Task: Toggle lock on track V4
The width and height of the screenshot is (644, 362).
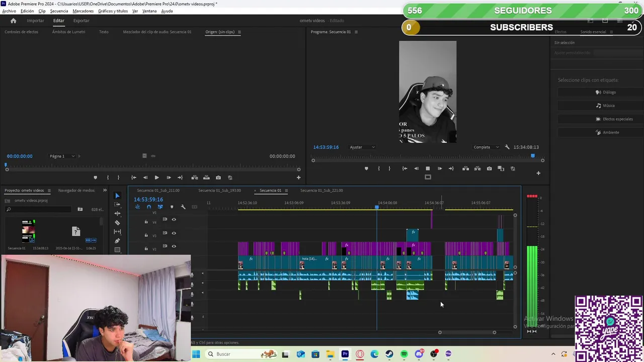Action: point(146,222)
